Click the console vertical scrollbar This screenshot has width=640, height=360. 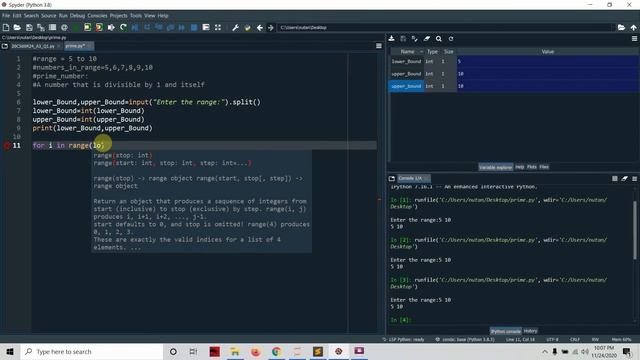point(635,229)
